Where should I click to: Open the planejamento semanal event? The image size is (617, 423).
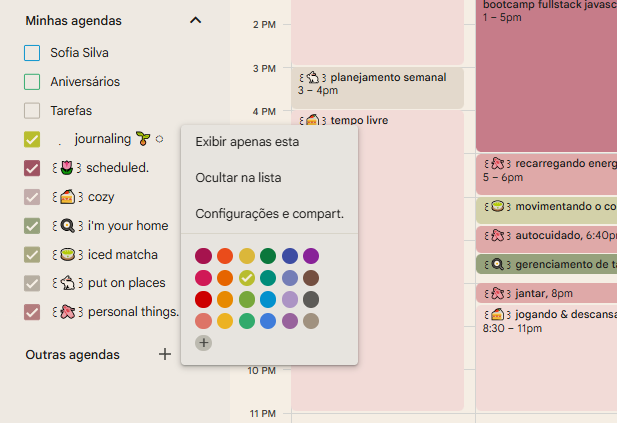(377, 88)
